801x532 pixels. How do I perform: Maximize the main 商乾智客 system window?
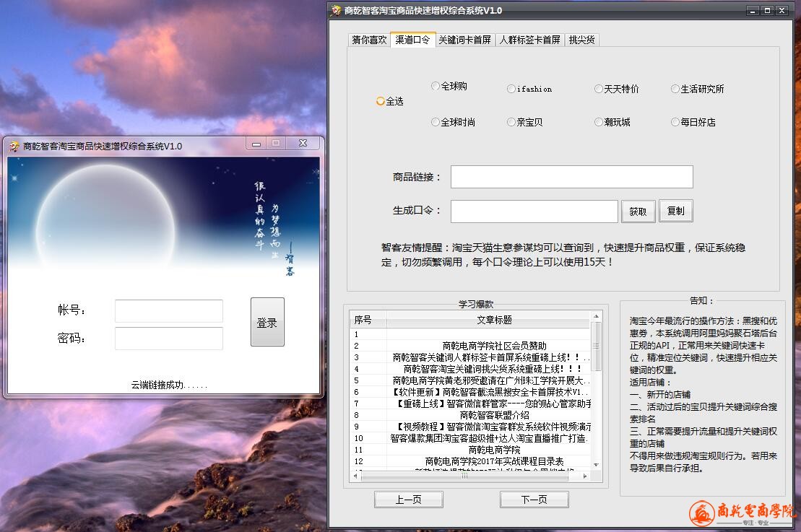coord(767,11)
